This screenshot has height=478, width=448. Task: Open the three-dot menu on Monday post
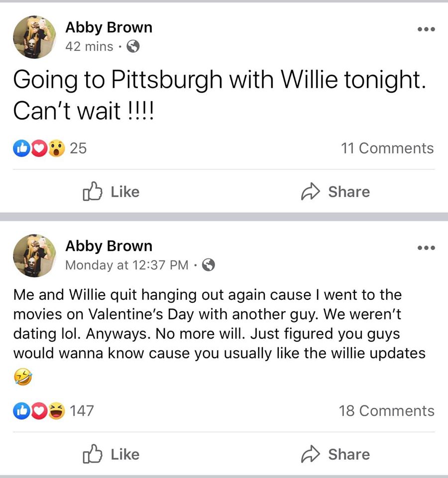[426, 247]
